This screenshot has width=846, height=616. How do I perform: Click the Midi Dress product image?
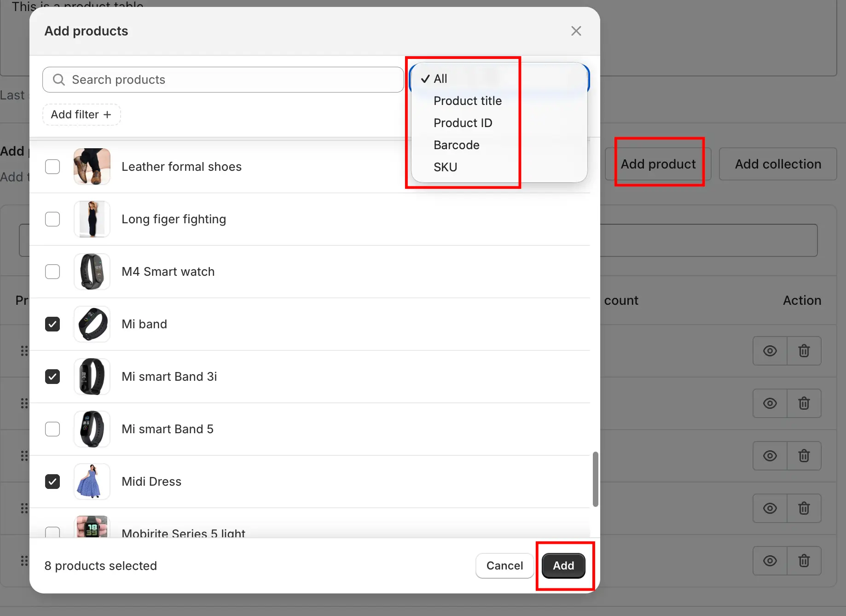92,482
